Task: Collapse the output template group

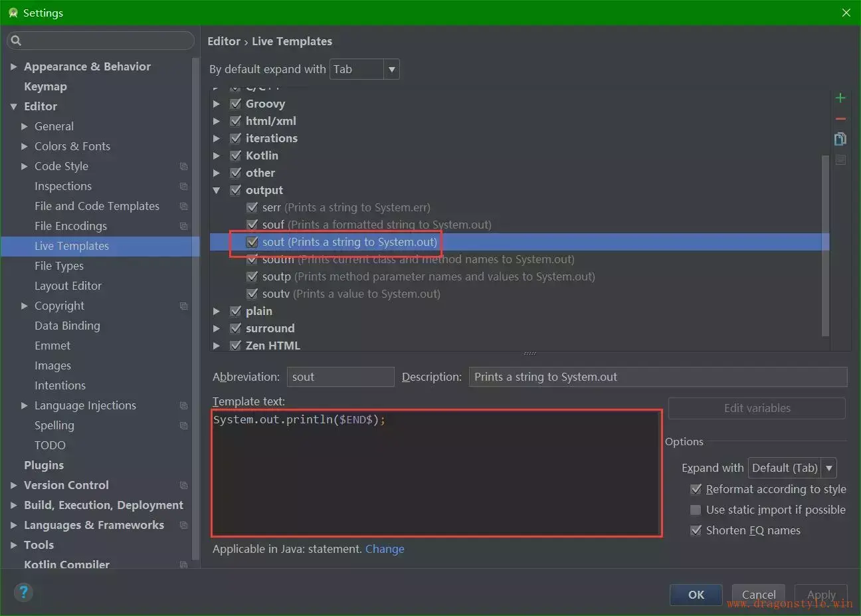Action: (x=217, y=190)
